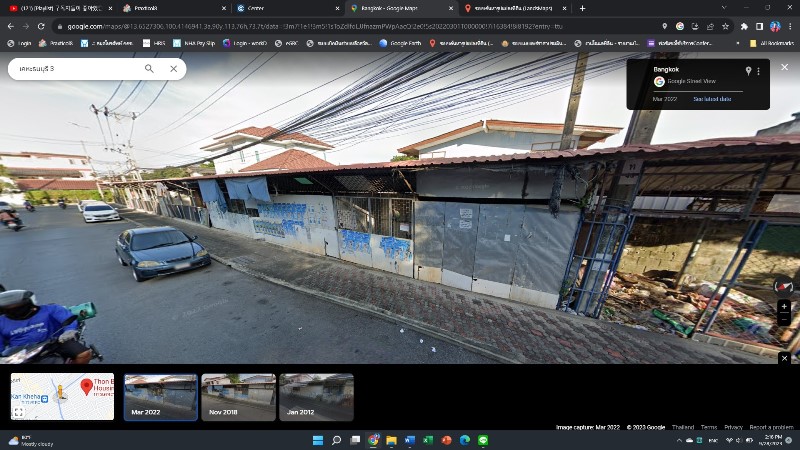Go back in browser history
This screenshot has height=450, width=800.
point(11,26)
